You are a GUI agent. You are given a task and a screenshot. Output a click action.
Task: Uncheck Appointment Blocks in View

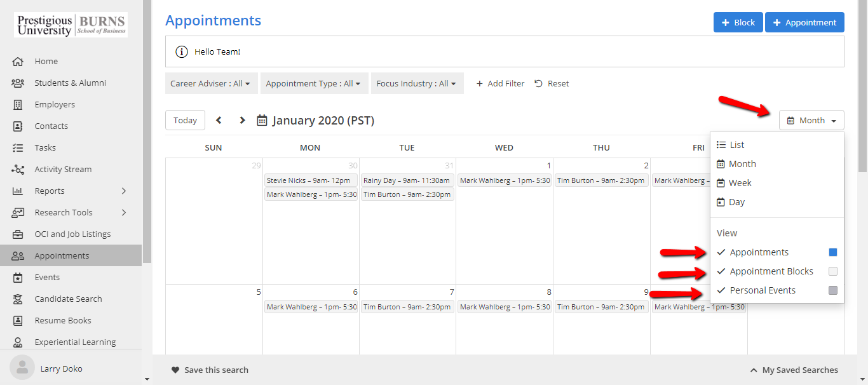pos(721,271)
